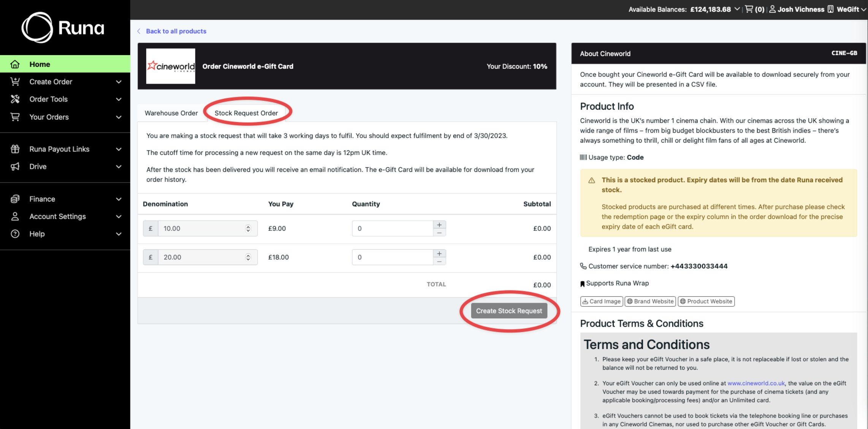Decrease quantity for £20.00 denomination

tap(439, 261)
